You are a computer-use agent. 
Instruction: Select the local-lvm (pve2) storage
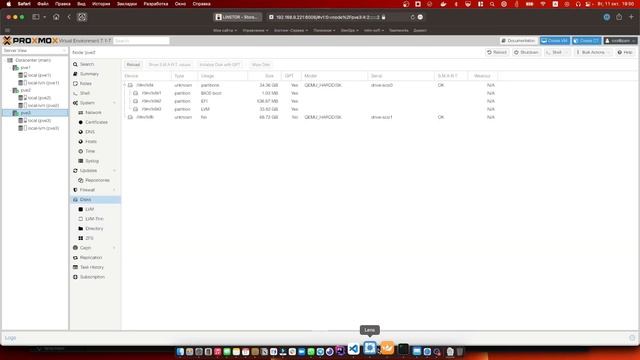point(43,106)
